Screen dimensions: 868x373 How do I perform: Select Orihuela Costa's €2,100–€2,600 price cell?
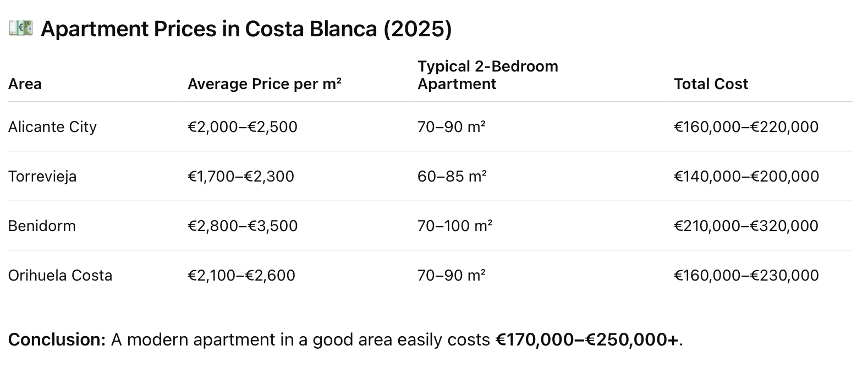tap(241, 275)
